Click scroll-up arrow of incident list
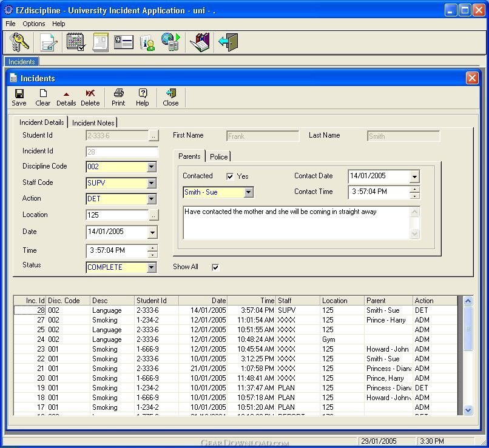The image size is (489, 448). tap(468, 301)
